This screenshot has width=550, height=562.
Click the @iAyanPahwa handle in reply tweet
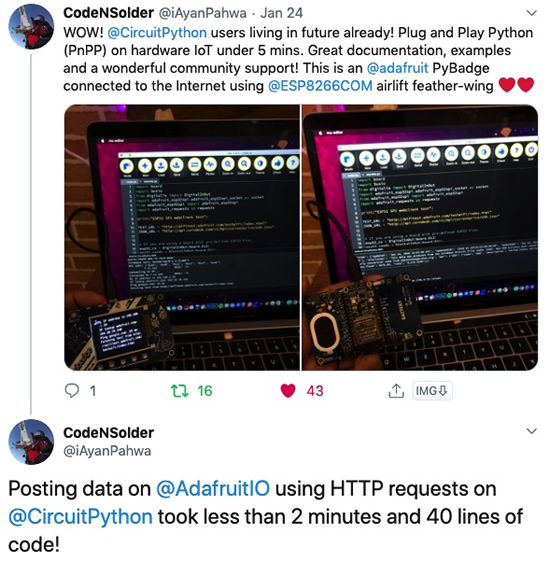107,451
